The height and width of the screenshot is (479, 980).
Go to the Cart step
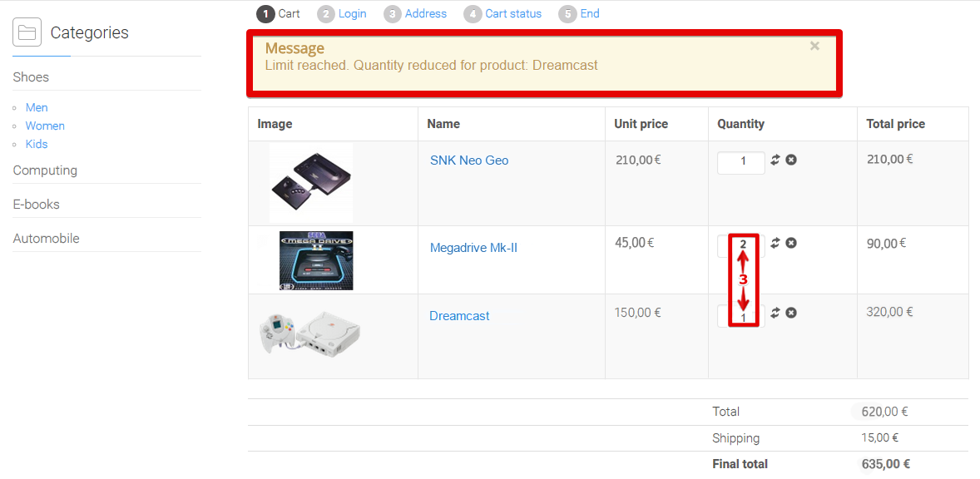tap(278, 14)
